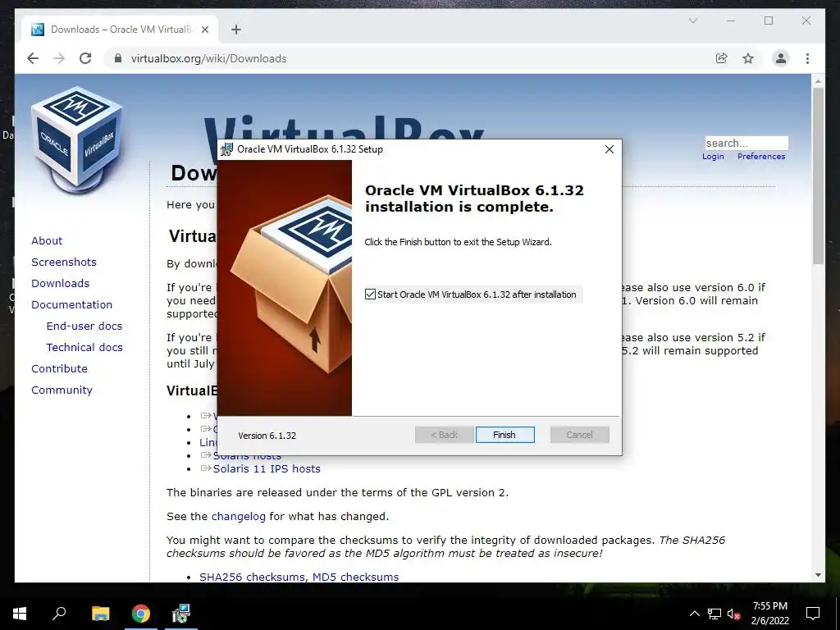Viewport: 840px width, 630px height.
Task: Open site Preferences link
Action: pos(760,157)
